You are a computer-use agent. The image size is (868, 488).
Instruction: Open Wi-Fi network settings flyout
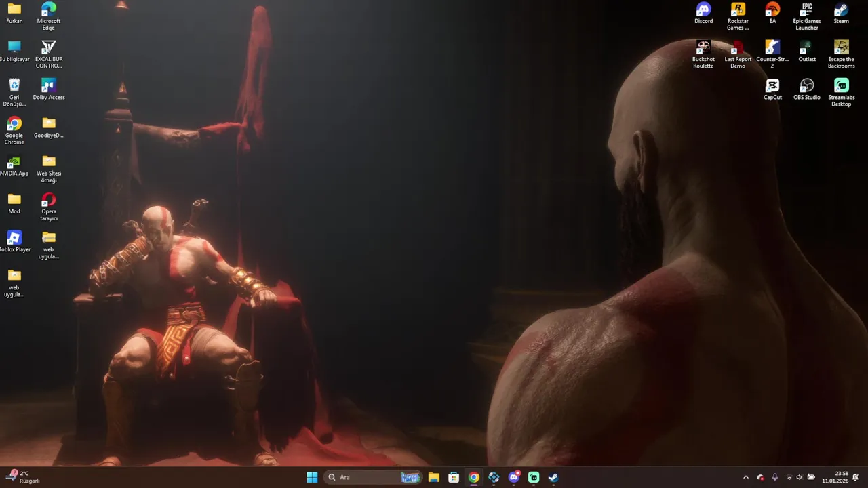789,477
